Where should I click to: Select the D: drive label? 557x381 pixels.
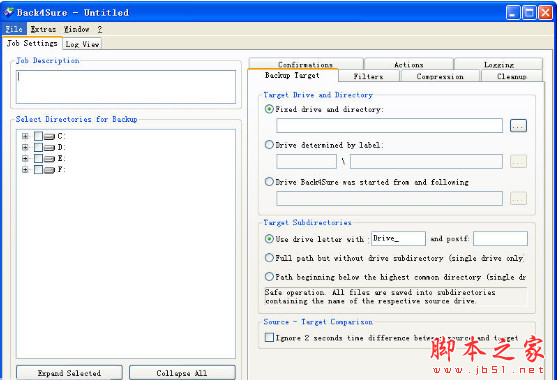(61, 147)
